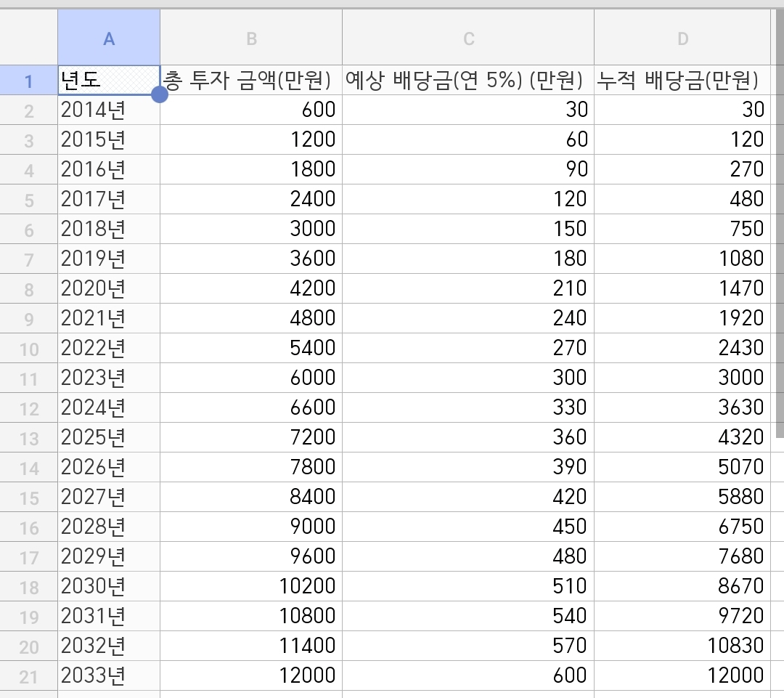Click cell 2028년
Image resolution: width=784 pixels, height=698 pixels.
tap(109, 527)
